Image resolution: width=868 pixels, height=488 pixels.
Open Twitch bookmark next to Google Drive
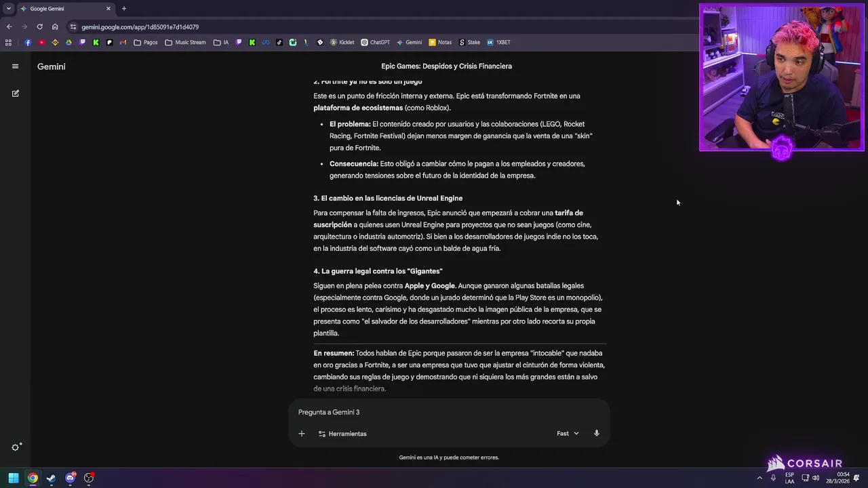click(83, 42)
